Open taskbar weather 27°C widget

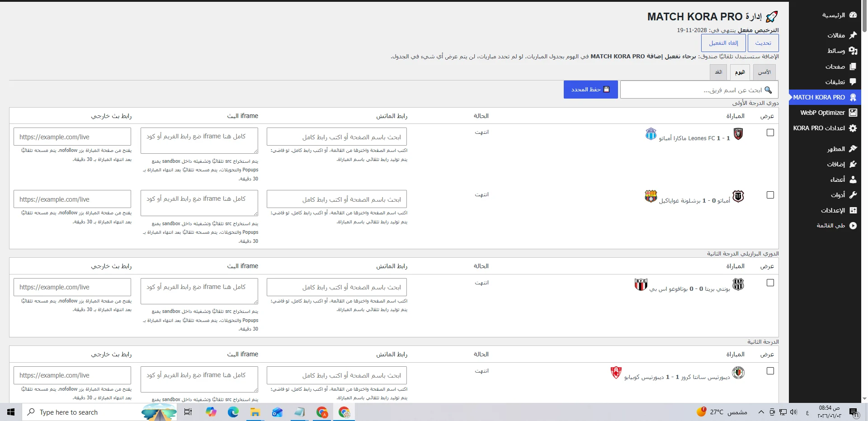pos(722,412)
